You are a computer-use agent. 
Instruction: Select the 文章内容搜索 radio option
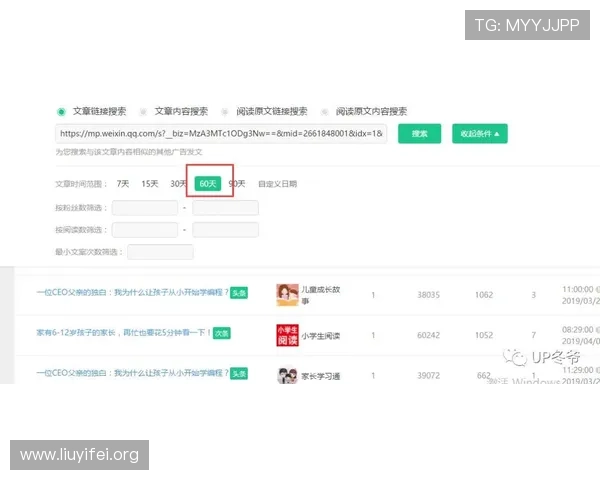pos(143,112)
